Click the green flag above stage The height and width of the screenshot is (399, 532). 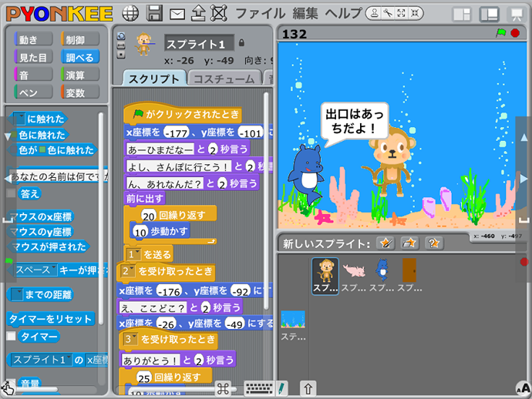point(501,33)
